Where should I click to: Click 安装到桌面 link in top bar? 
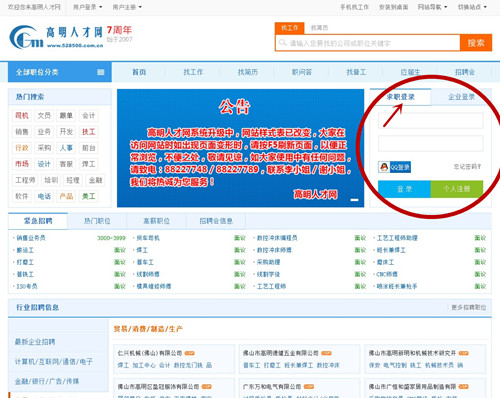(x=393, y=7)
